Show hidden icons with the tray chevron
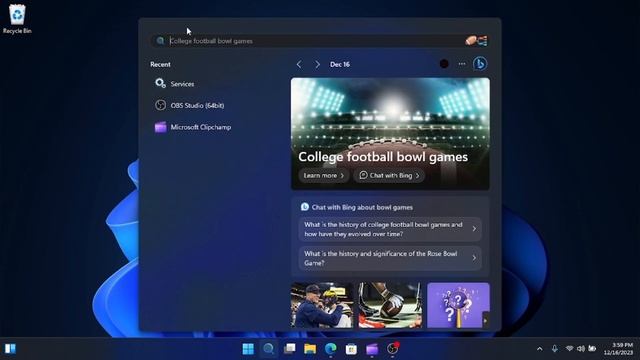This screenshot has height=360, width=640. tap(540, 349)
